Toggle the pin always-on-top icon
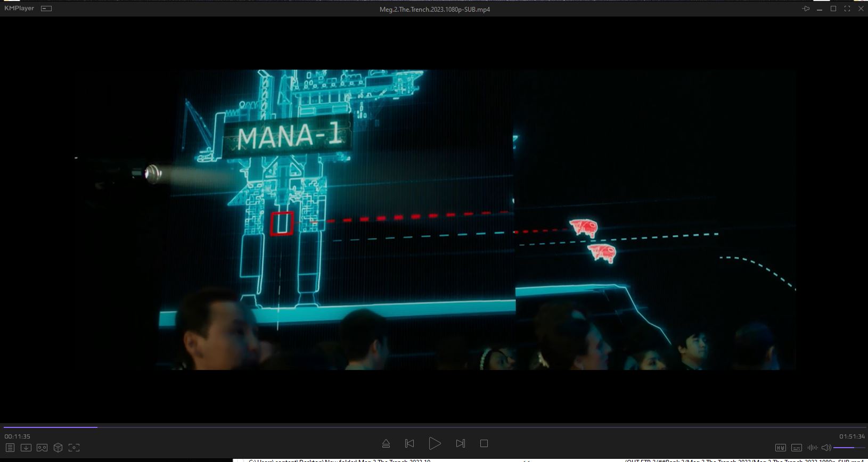868x462 pixels. tap(806, 9)
